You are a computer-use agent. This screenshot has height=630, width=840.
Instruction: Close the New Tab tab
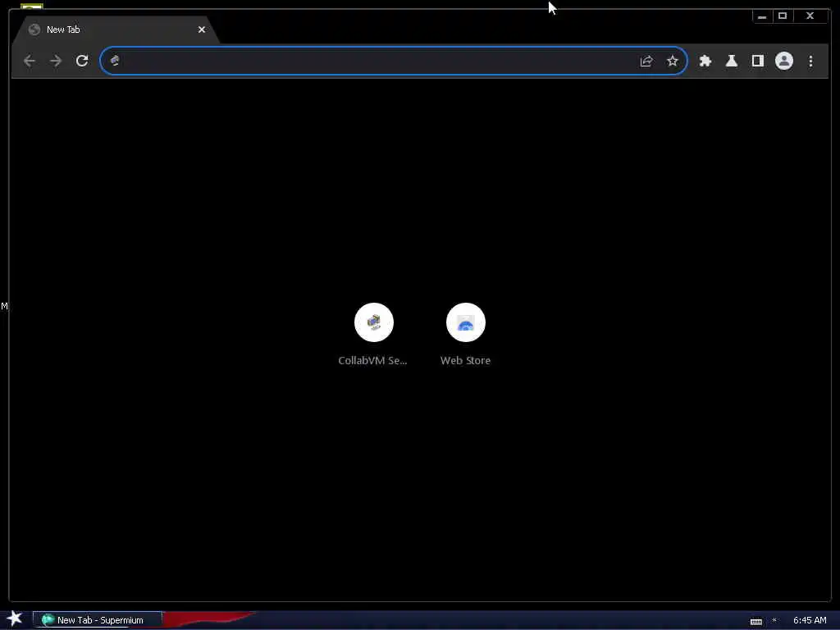pos(202,30)
